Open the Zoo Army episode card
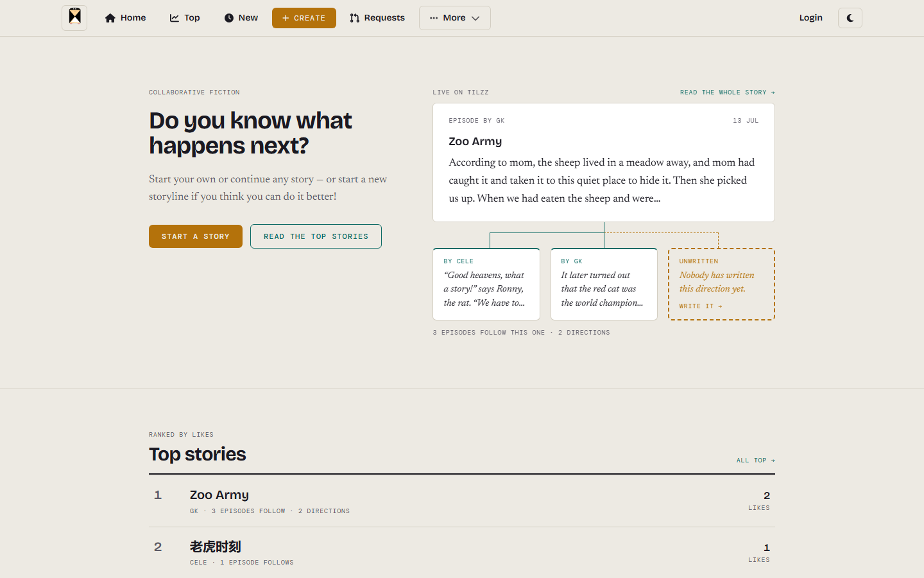 [604, 162]
